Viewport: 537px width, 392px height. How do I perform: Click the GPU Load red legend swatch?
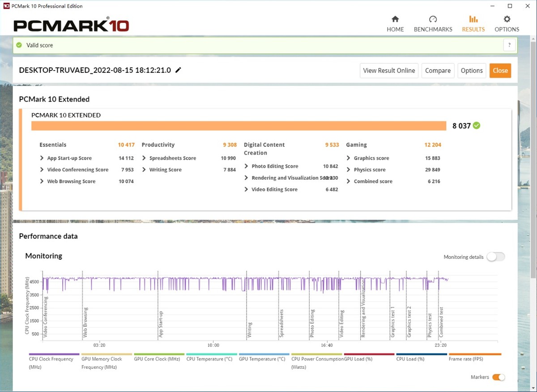tap(369, 354)
